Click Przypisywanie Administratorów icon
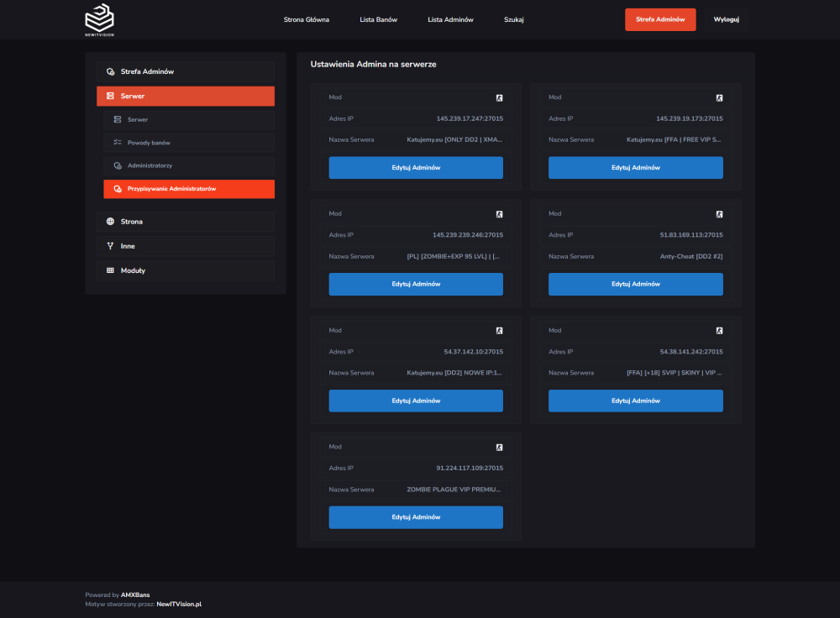 [118, 189]
